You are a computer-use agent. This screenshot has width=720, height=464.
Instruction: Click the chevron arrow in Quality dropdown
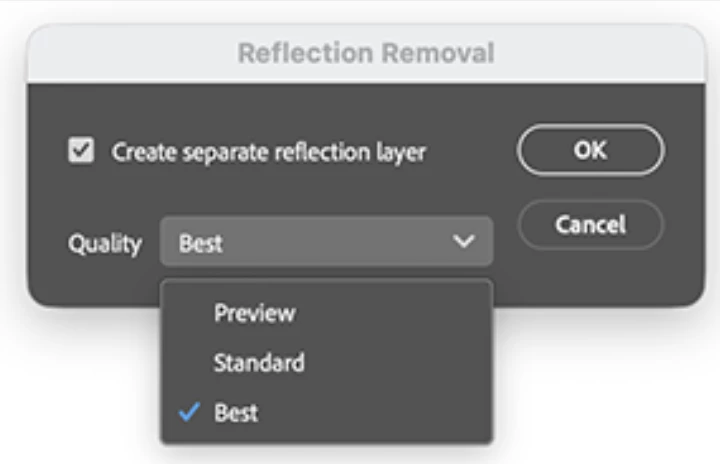463,241
